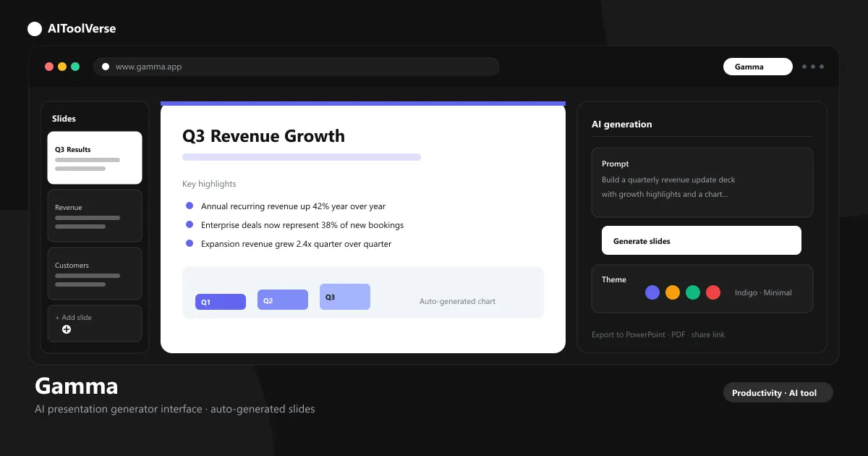Choose the indigo theme color
This screenshot has height=456, width=868.
(x=652, y=292)
